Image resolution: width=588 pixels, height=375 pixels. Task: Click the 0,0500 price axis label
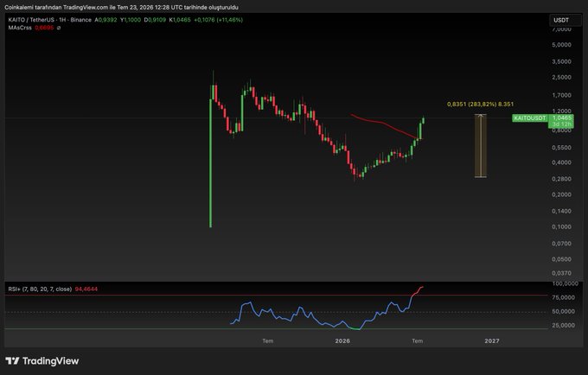point(561,259)
